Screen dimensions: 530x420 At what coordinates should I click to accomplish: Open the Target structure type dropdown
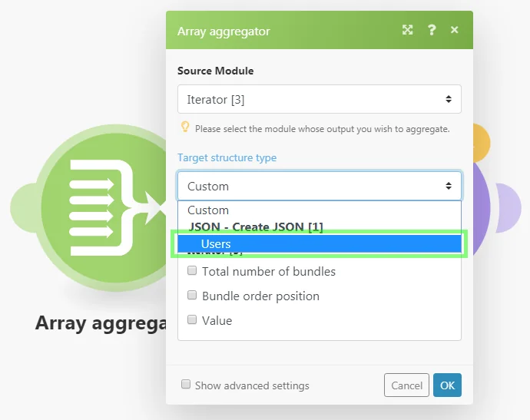pos(320,186)
